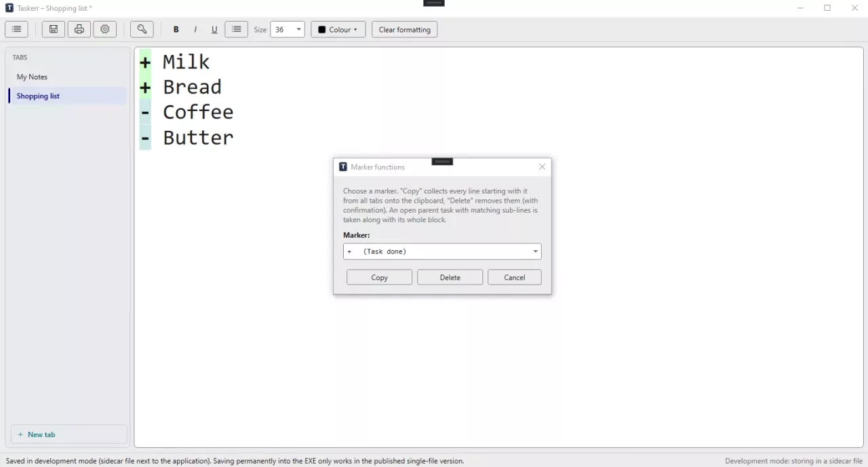Click the "Saved in development mode" status message

pos(235,461)
